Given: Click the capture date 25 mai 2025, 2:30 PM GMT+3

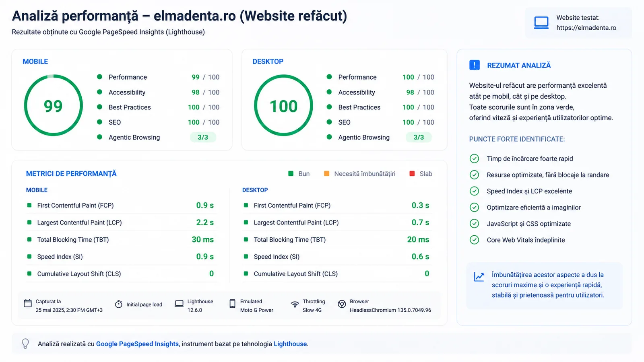Looking at the screenshot, I should (x=69, y=310).
